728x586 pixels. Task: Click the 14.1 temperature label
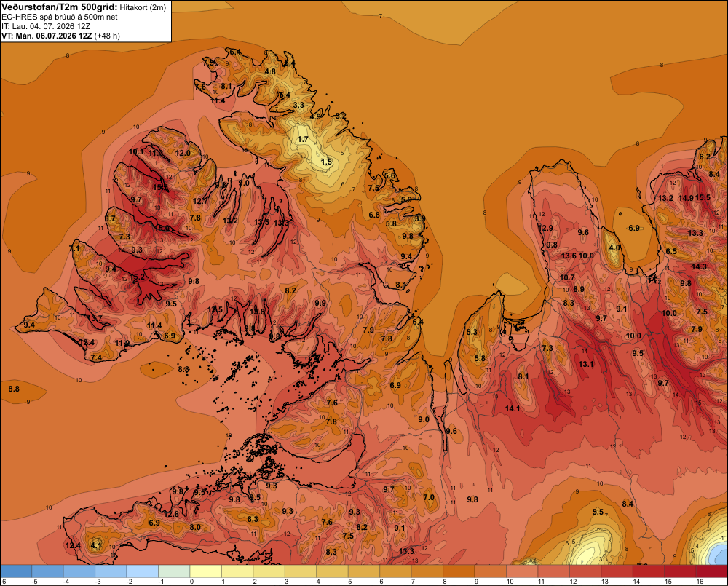[x=512, y=408]
